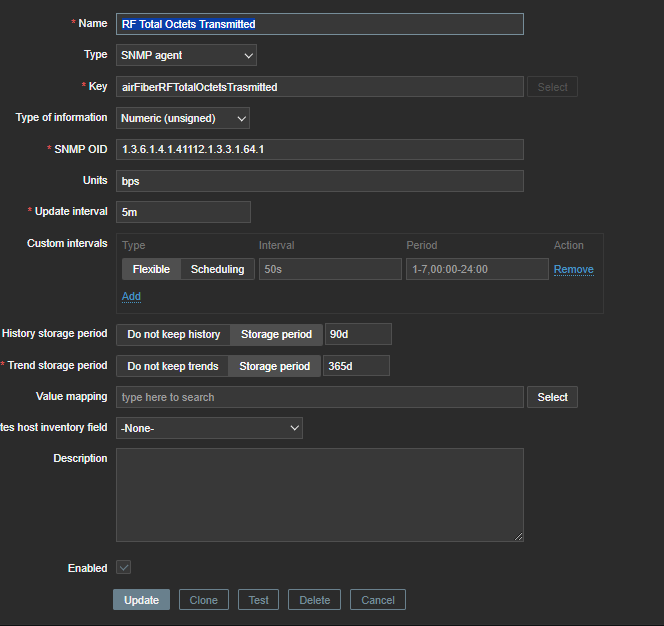Open the host inventory field dropdown
The image size is (664, 626).
(x=209, y=428)
